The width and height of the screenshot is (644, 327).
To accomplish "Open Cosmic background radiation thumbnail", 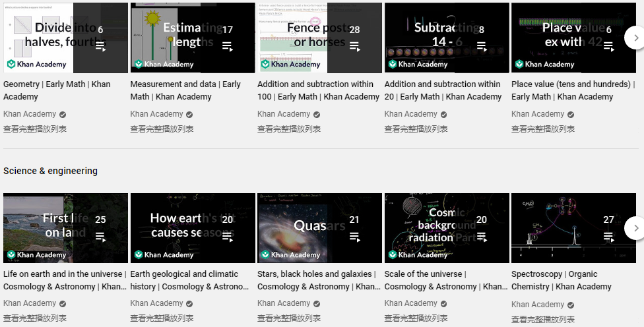I will point(447,228).
